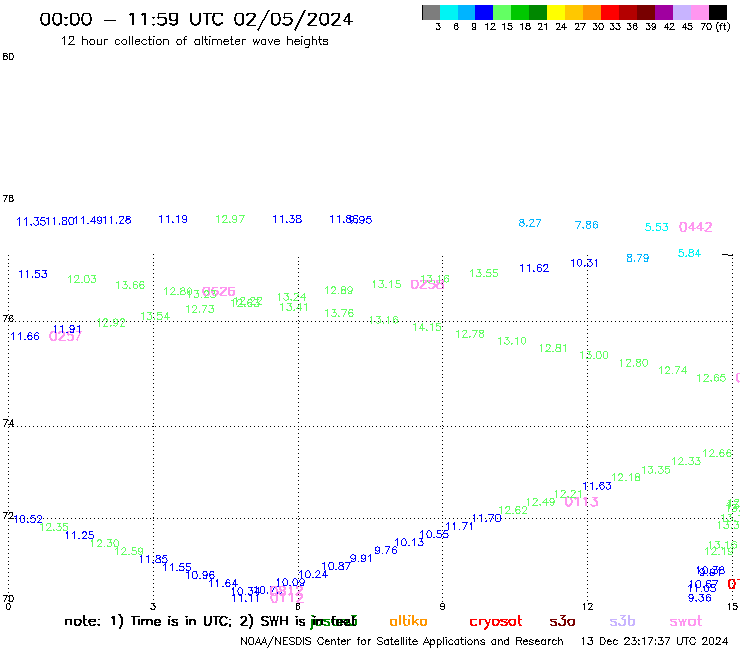The image size is (740, 650).
Task: Click the wave height value 12.03
Action: 82,279
